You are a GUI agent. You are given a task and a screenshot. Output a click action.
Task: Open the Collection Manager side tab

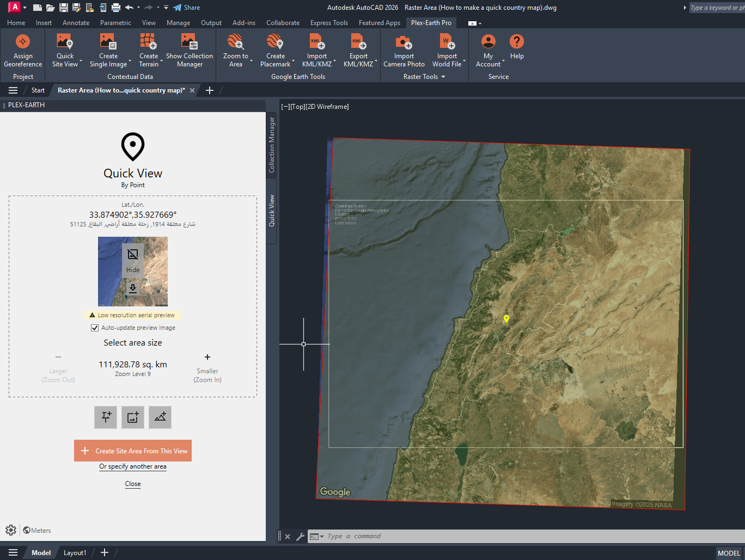[272, 145]
